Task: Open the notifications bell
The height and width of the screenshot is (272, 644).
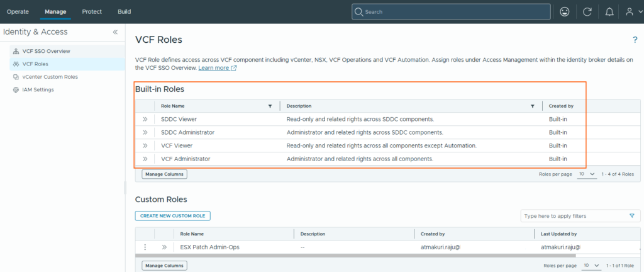Action: click(609, 12)
